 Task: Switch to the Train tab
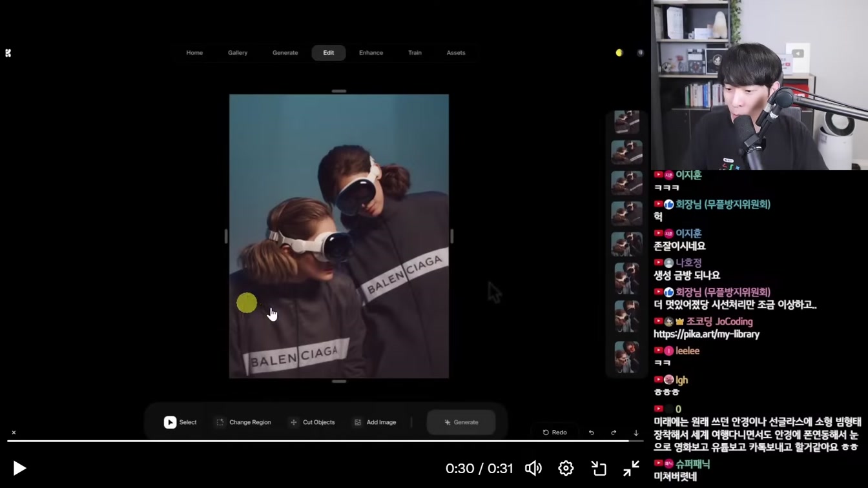pyautogui.click(x=415, y=53)
